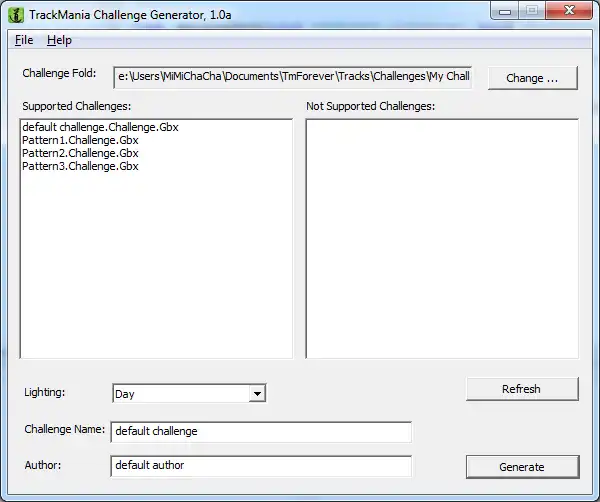Screen dimensions: 600x502
Task: Click the Challenge Fold path field
Action: click(293, 77)
